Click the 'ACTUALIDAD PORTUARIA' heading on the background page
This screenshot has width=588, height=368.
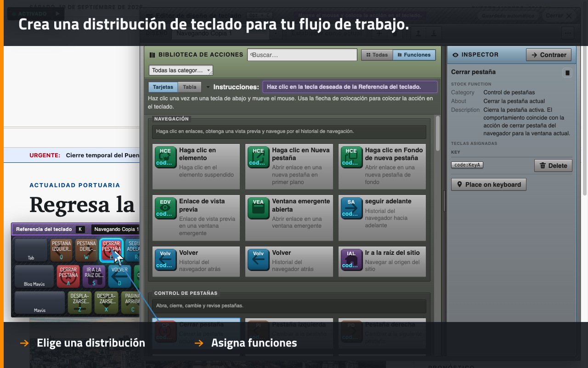[x=75, y=185]
